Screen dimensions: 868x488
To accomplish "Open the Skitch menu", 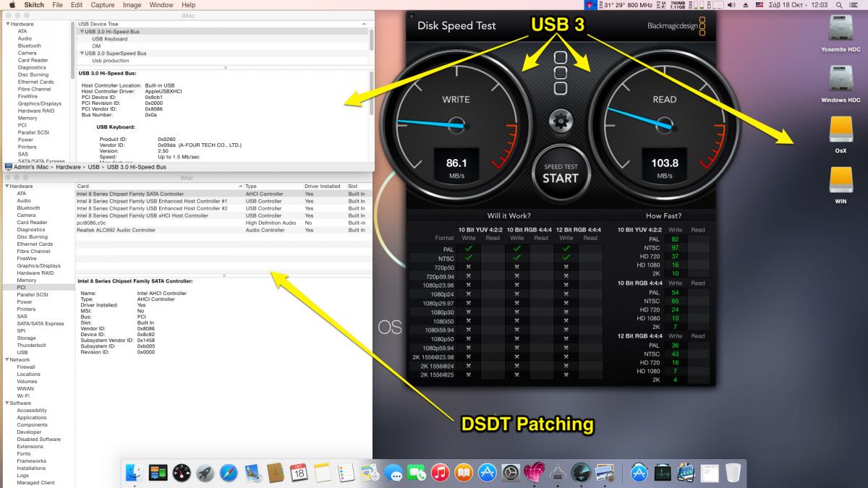I will click(x=35, y=4).
